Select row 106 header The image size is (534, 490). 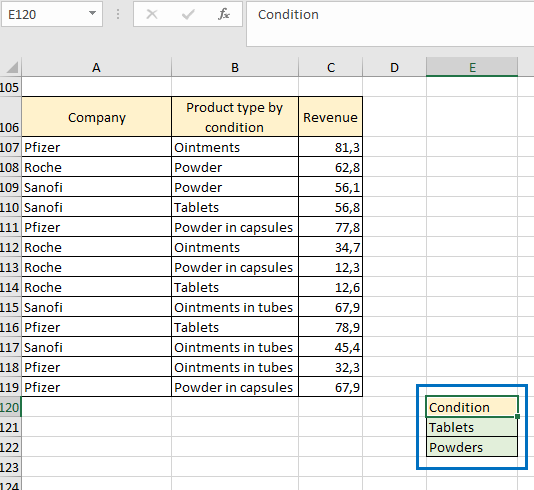coord(10,117)
